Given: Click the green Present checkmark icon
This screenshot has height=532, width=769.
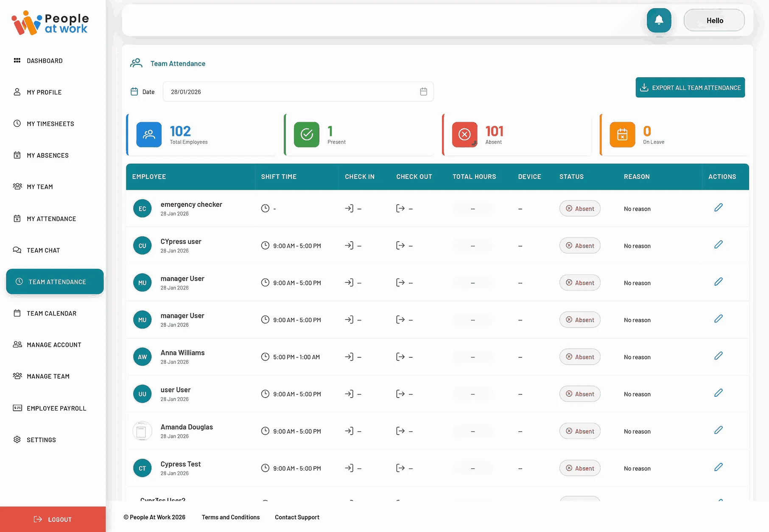Looking at the screenshot, I should pos(306,134).
